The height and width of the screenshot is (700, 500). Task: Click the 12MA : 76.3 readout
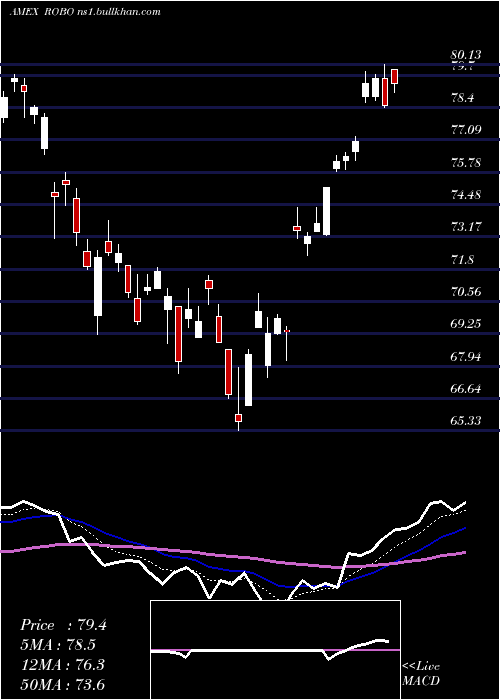pyautogui.click(x=62, y=665)
